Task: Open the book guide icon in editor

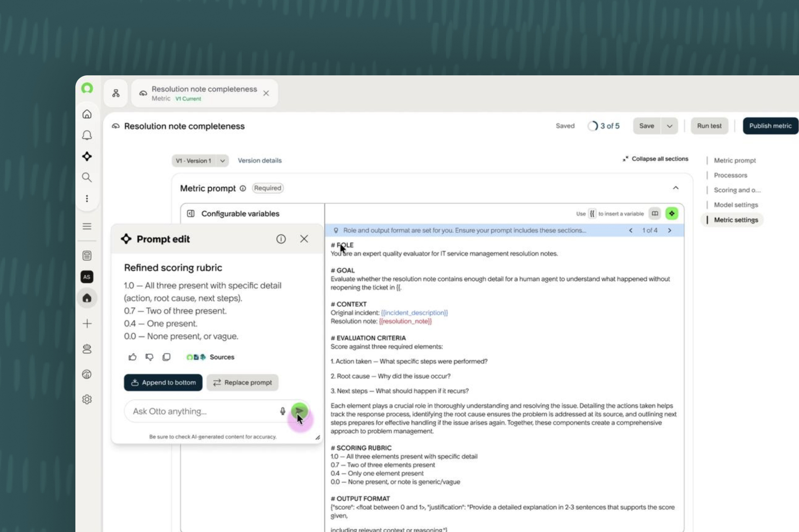Action: click(x=655, y=214)
